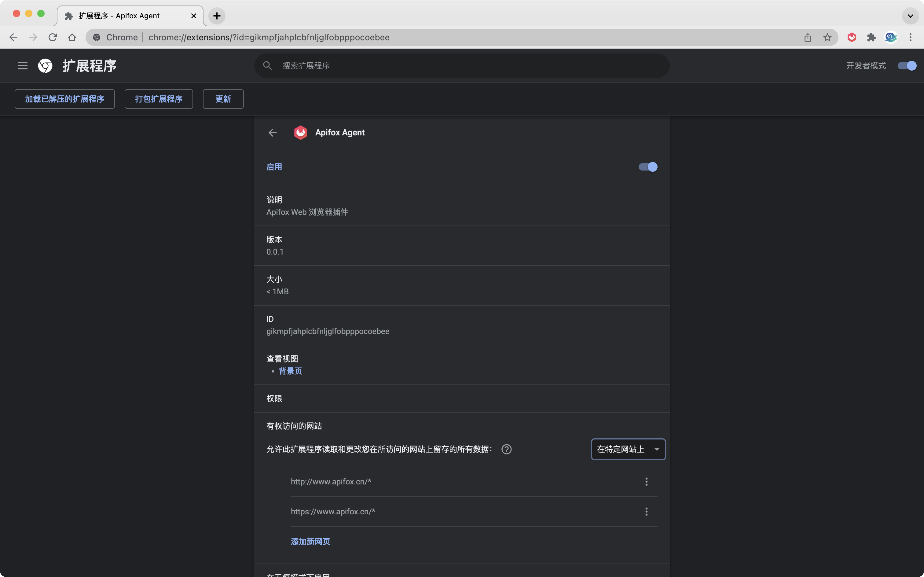Open more options for https://www.apifox.cn/*
Viewport: 924px width, 577px height.
click(646, 511)
